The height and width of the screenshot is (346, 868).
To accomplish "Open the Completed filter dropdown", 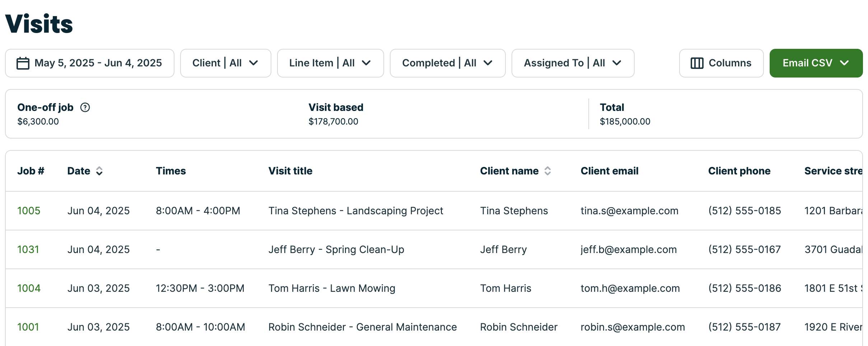I will 448,63.
